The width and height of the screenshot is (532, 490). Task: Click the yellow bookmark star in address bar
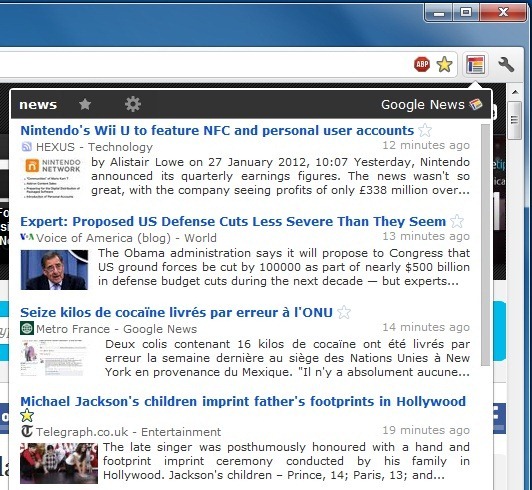tap(444, 64)
